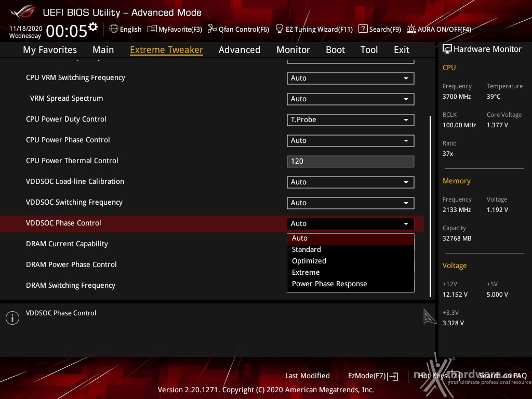Open Search(F9)

pyautogui.click(x=380, y=29)
